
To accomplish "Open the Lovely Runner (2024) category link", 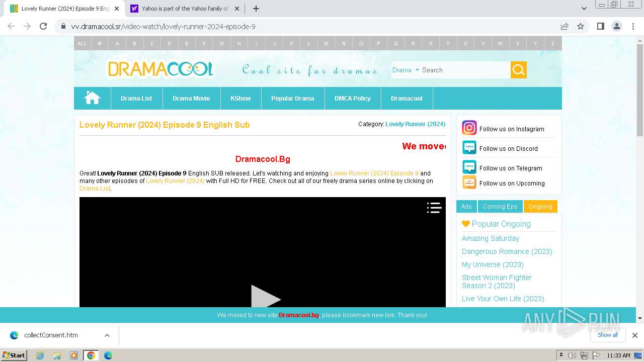I will (x=415, y=124).
